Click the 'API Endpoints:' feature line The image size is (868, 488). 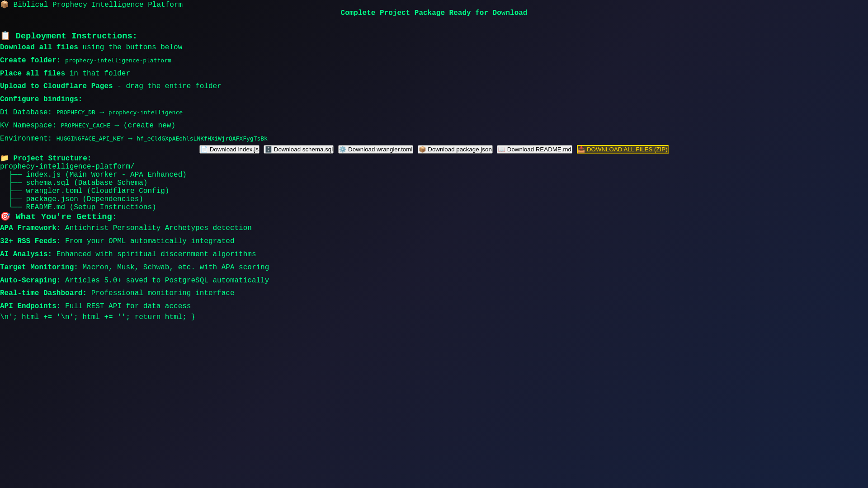pyautogui.click(x=95, y=306)
